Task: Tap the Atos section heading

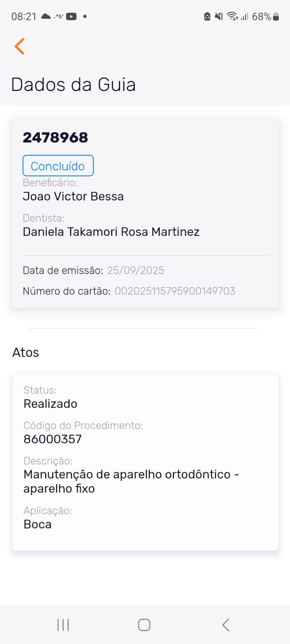Action: tap(26, 353)
